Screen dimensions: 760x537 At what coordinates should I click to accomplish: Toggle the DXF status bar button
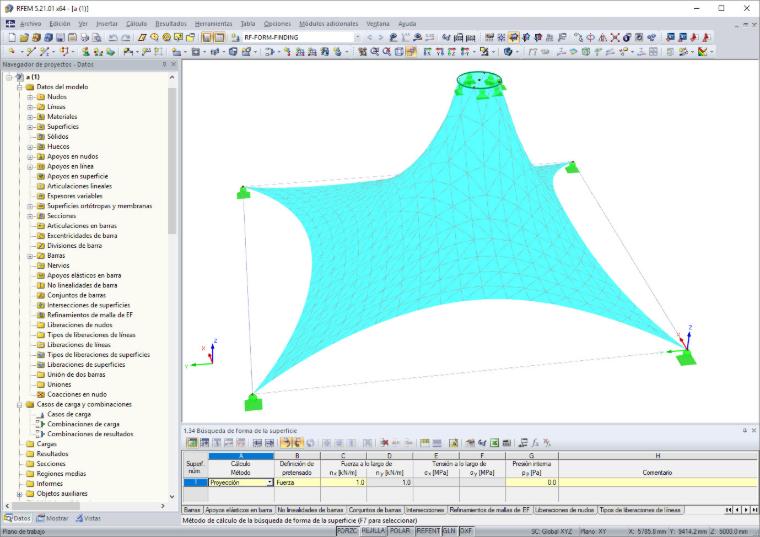(466, 531)
